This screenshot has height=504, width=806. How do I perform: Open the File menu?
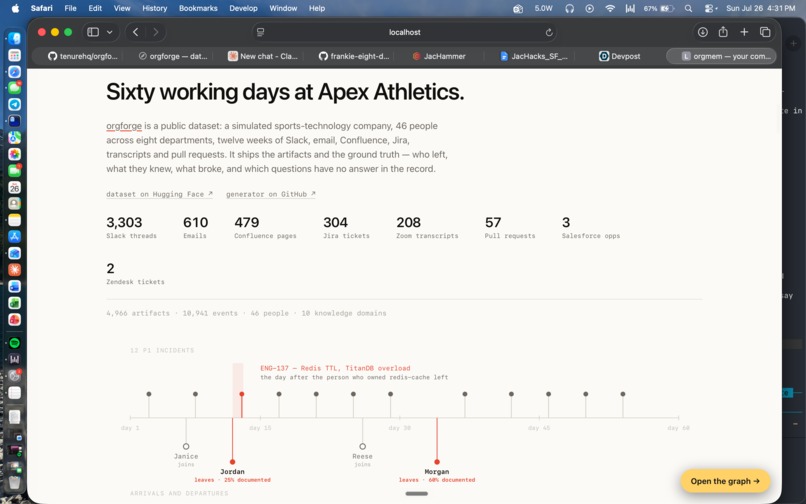[70, 8]
